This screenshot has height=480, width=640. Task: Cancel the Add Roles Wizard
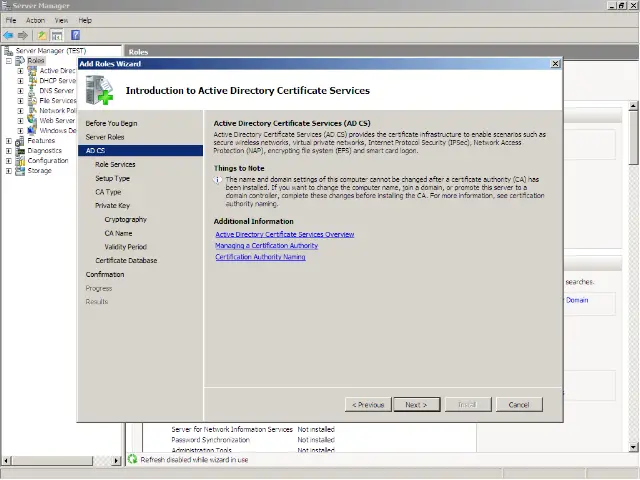coord(519,404)
